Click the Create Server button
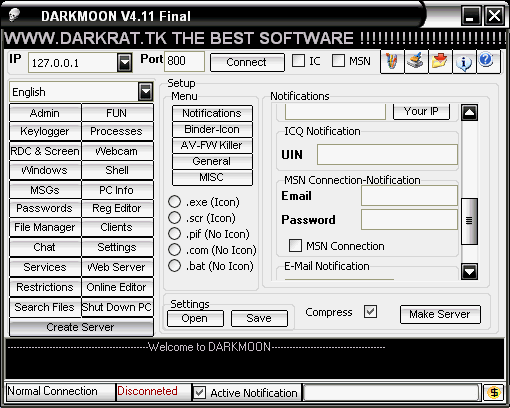 pos(81,327)
